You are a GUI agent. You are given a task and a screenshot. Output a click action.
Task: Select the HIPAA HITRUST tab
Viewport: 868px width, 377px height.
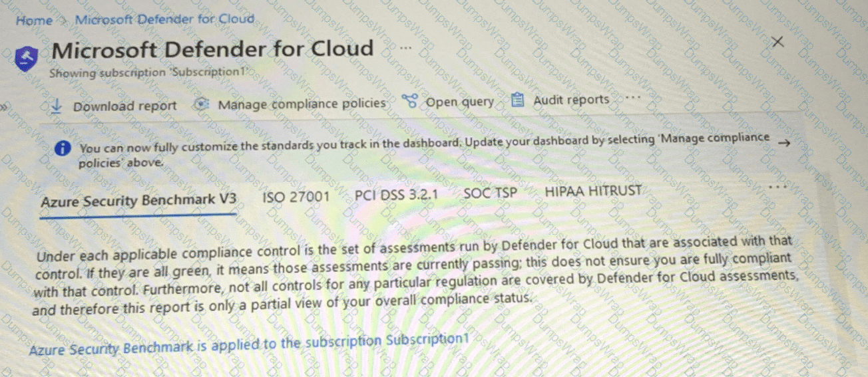click(x=593, y=191)
